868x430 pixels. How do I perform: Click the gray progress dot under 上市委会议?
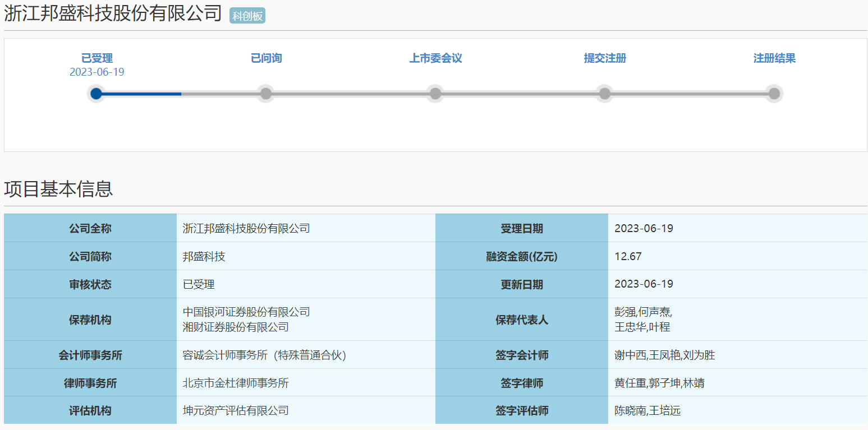435,94
